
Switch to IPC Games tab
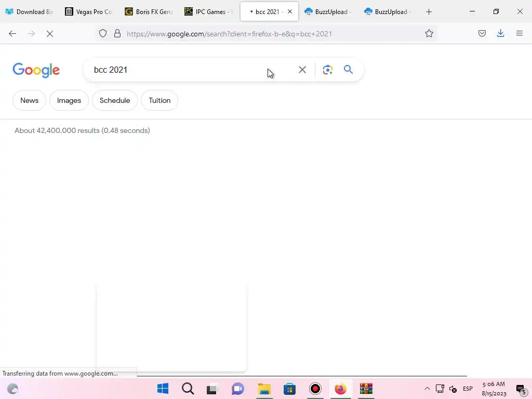[209, 12]
